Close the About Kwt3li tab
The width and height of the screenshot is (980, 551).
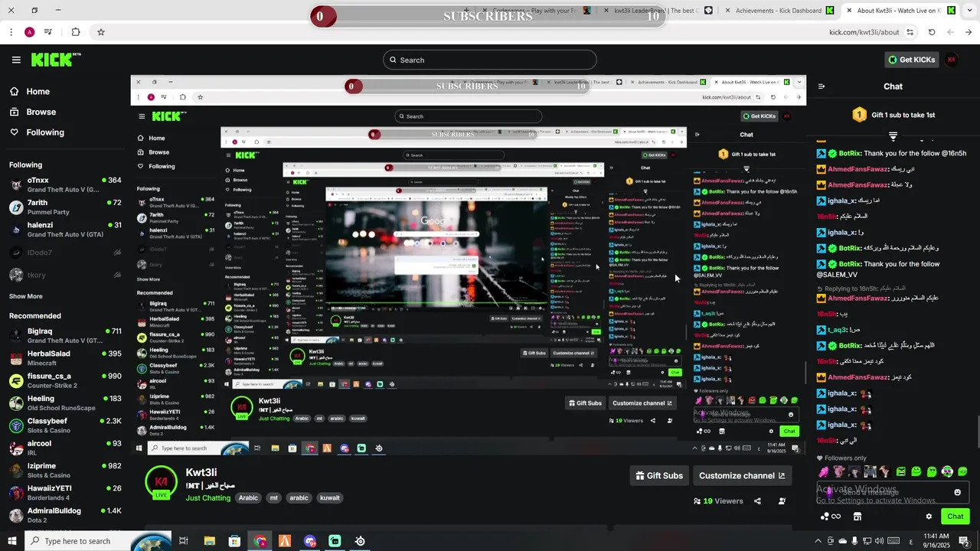[849, 11]
